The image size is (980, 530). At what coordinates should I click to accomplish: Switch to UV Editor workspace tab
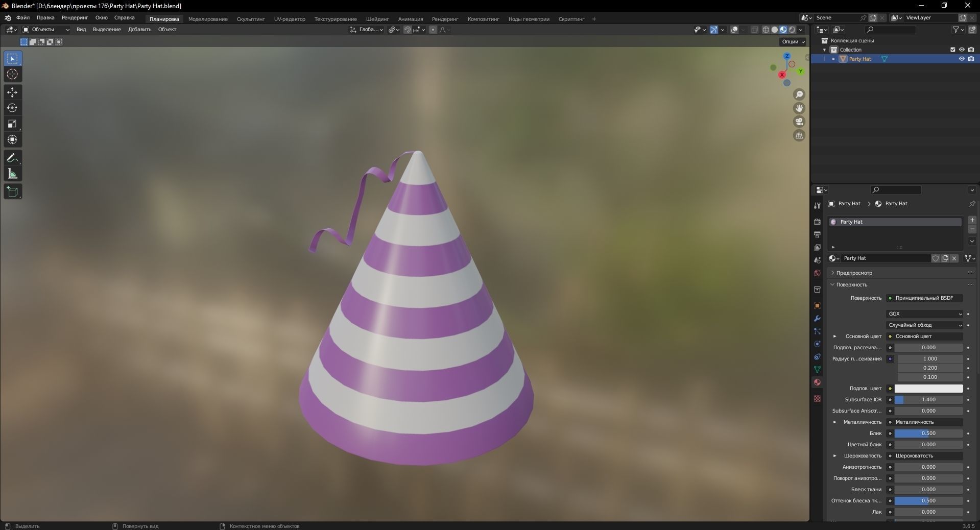pos(290,19)
